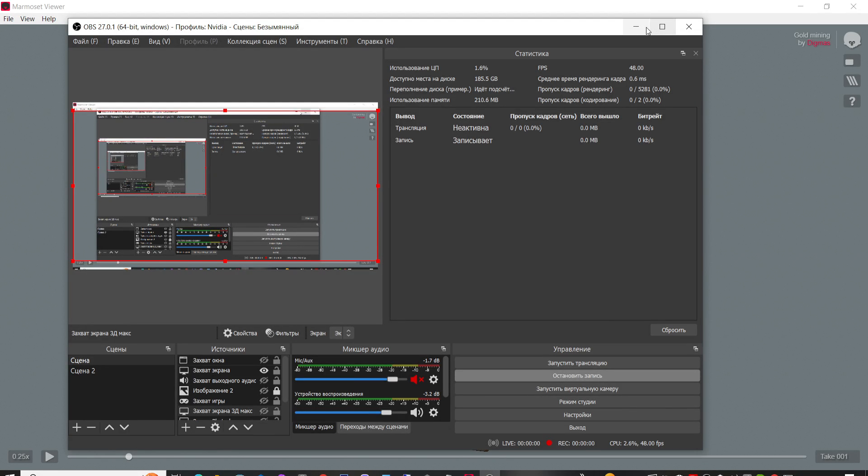Show the Изображение 2 source

pos(264,391)
